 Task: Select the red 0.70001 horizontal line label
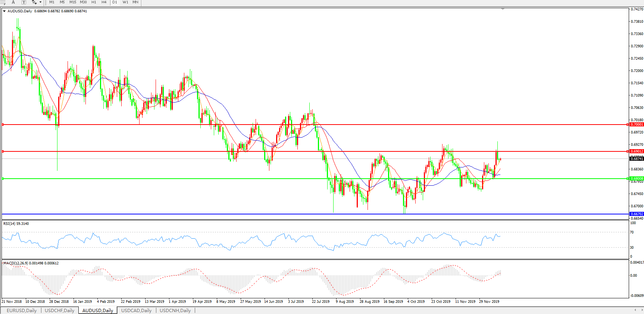tap(637, 125)
